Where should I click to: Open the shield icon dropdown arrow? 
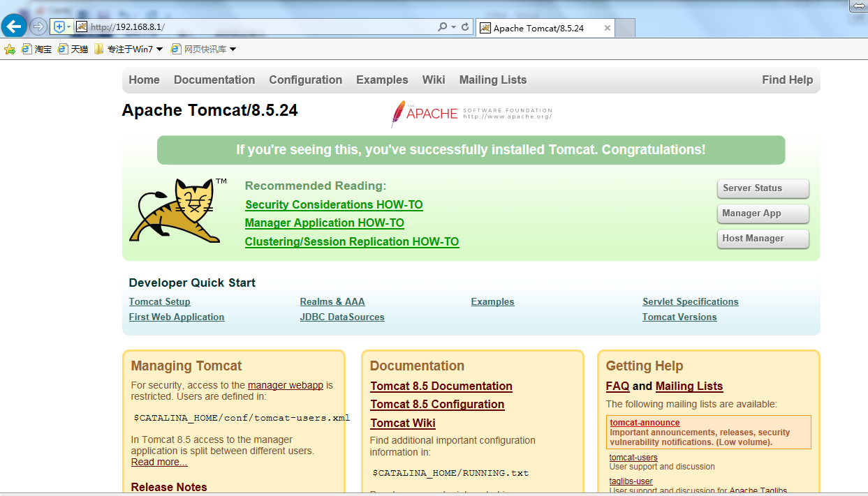(68, 27)
